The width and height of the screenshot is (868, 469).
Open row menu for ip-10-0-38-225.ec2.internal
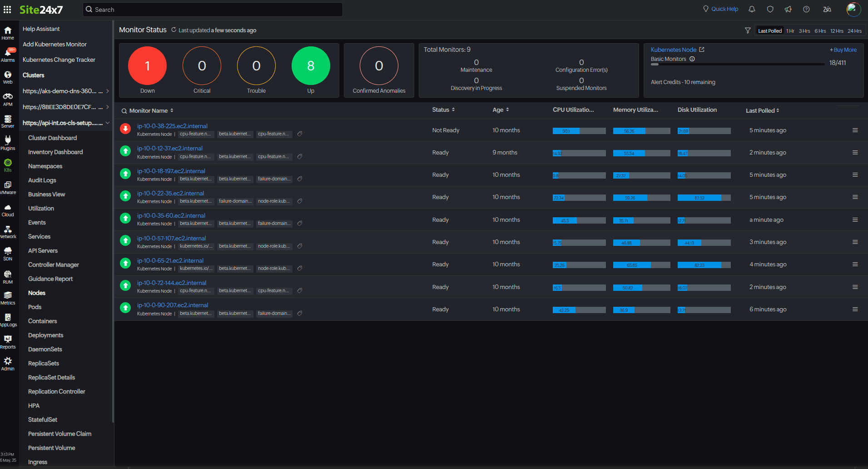[x=855, y=130]
